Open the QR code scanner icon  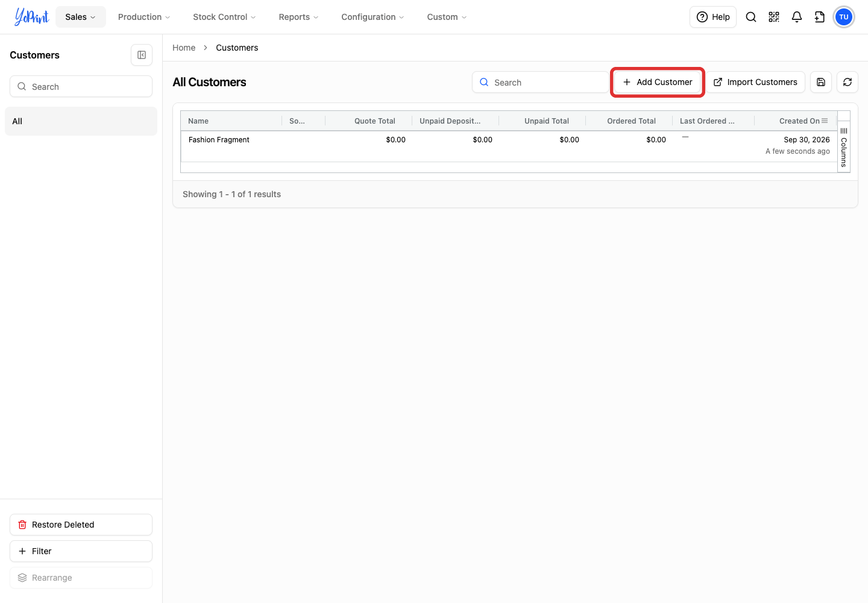[x=774, y=17]
